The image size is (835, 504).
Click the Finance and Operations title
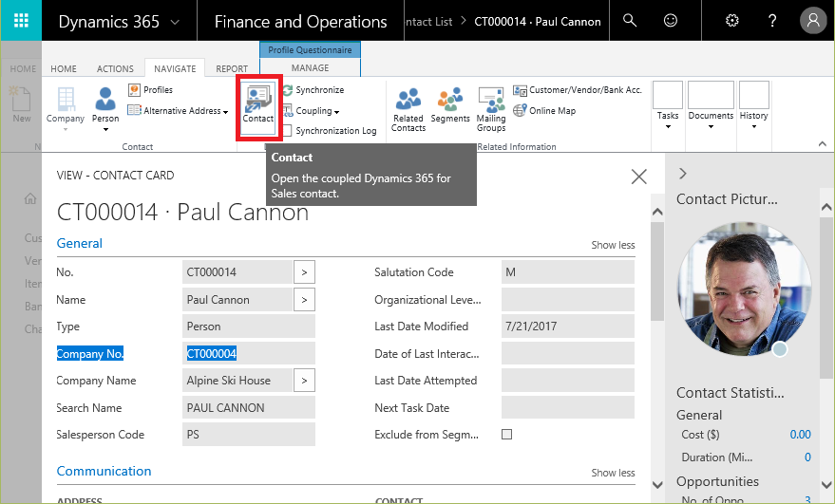(x=300, y=22)
